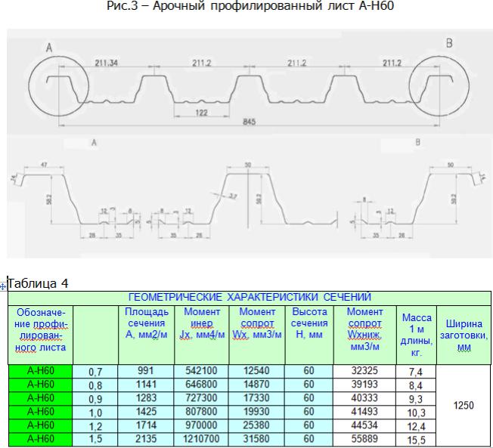This screenshot has height=448, width=493.
Task: Click the area value '1141'
Action: point(146,385)
